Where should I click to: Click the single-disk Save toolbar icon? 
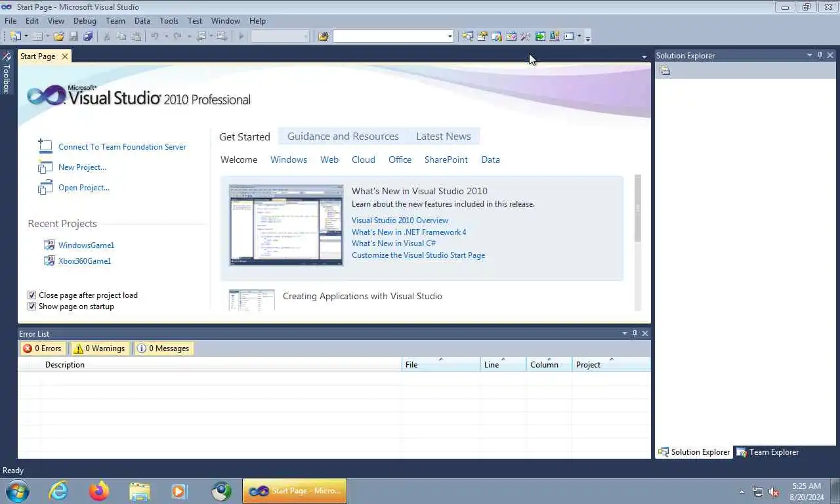pos(73,36)
